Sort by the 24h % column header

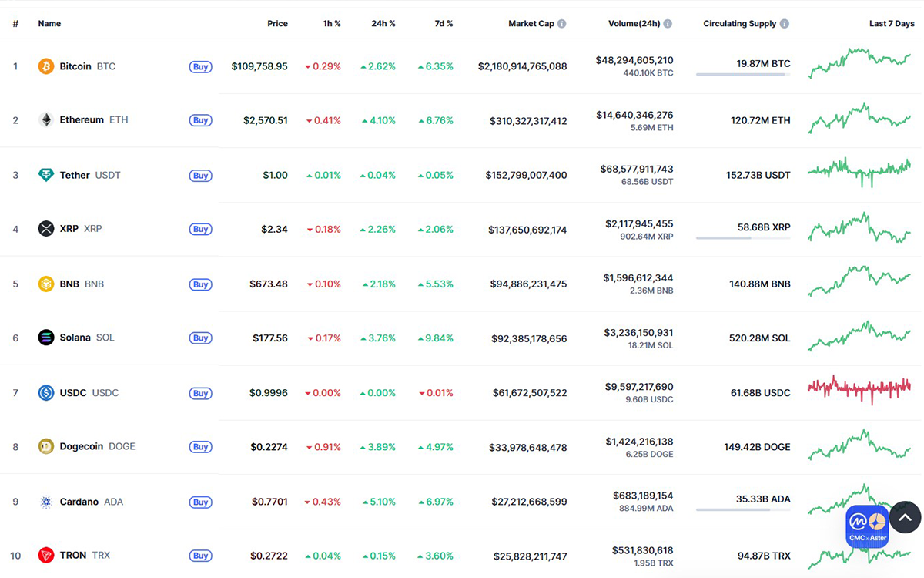[383, 24]
